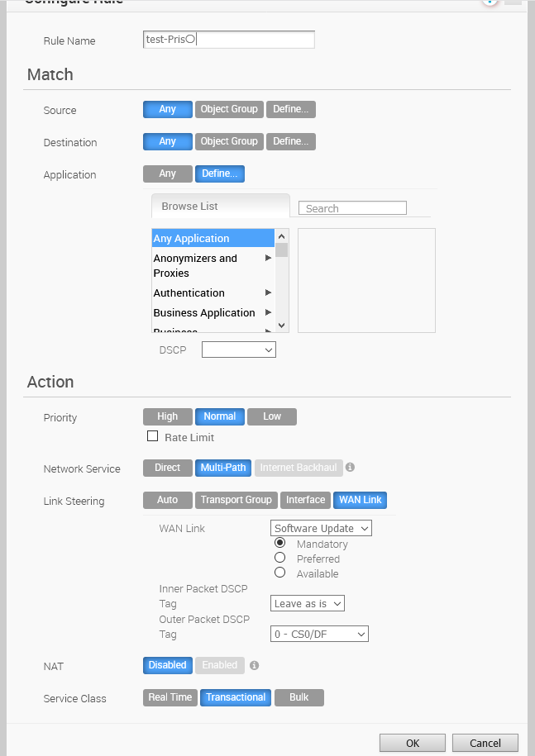Set Link Steering to Interface

pos(305,500)
